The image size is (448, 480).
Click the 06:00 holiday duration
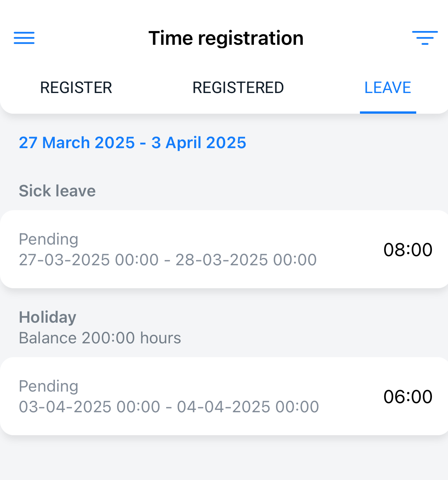click(408, 397)
